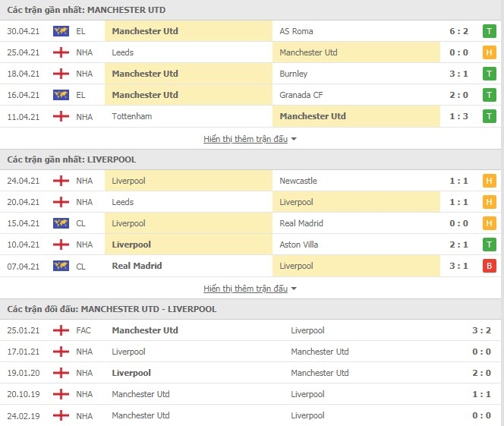Click the green T badge for AS Roma match

489,31
